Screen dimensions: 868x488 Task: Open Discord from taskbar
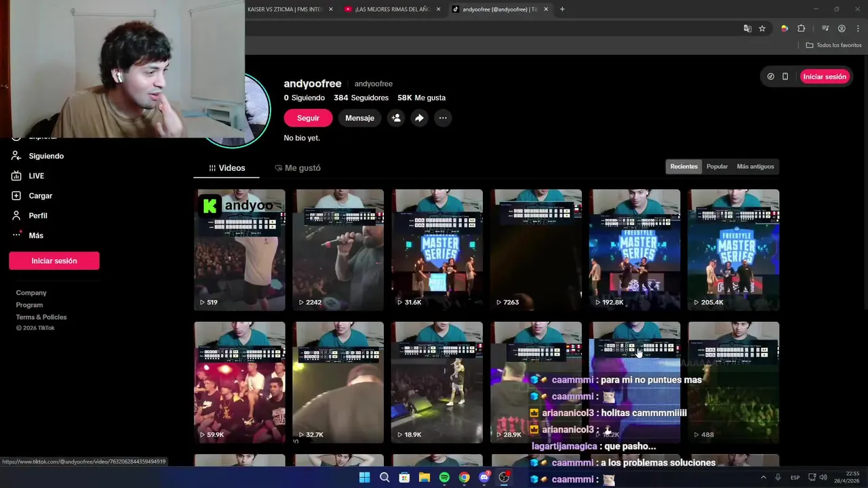pos(484,477)
